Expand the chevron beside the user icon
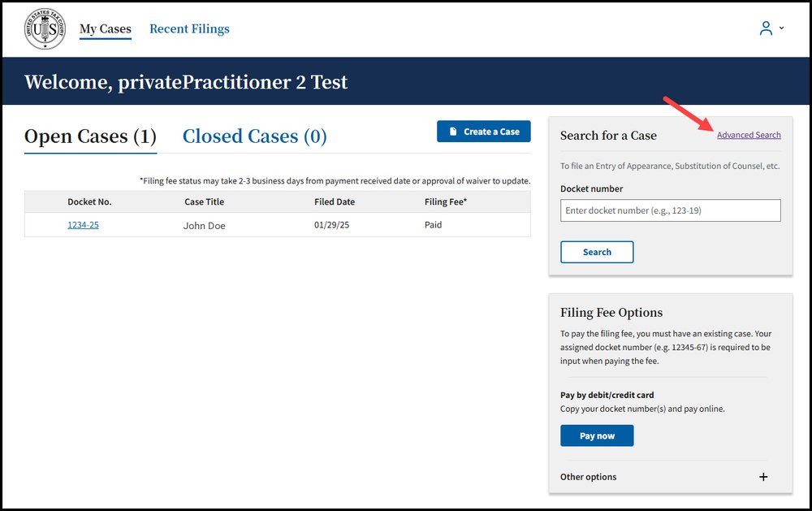Screen dimensions: 812x511 (x=782, y=28)
